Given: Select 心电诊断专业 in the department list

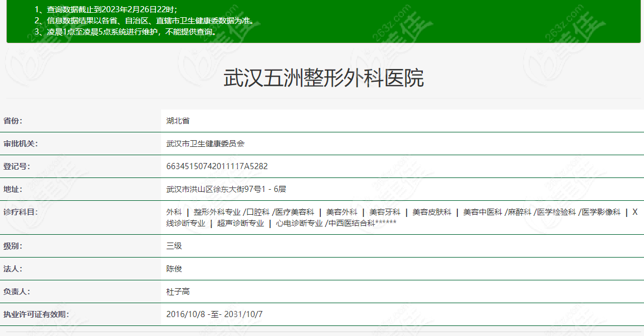Looking at the screenshot, I should (x=299, y=223).
